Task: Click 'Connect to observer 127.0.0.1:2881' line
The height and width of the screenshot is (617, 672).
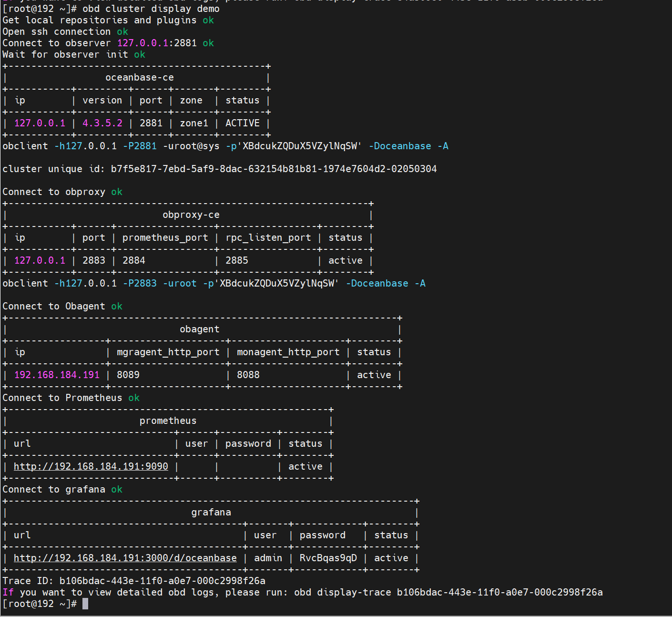Action: [x=108, y=43]
